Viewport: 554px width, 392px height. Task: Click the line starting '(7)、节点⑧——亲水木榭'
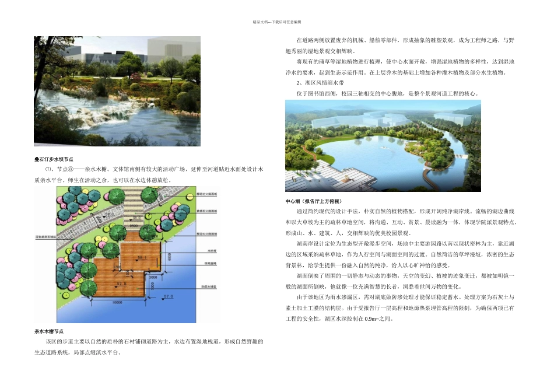(x=154, y=169)
